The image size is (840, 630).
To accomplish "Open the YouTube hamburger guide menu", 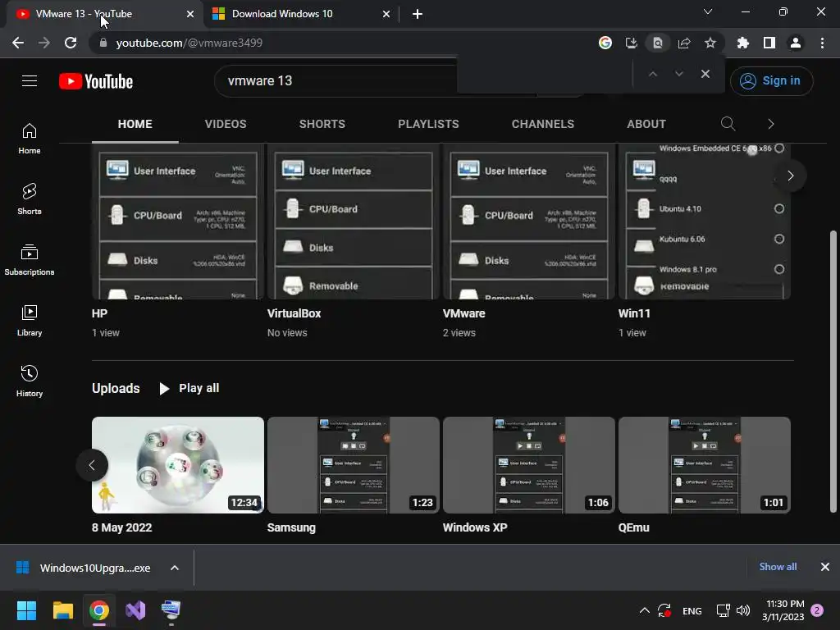I will coord(30,81).
